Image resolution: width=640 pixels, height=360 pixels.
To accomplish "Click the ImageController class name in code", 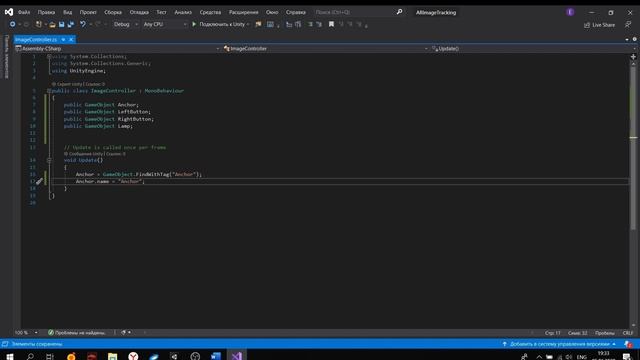I will pos(113,91).
